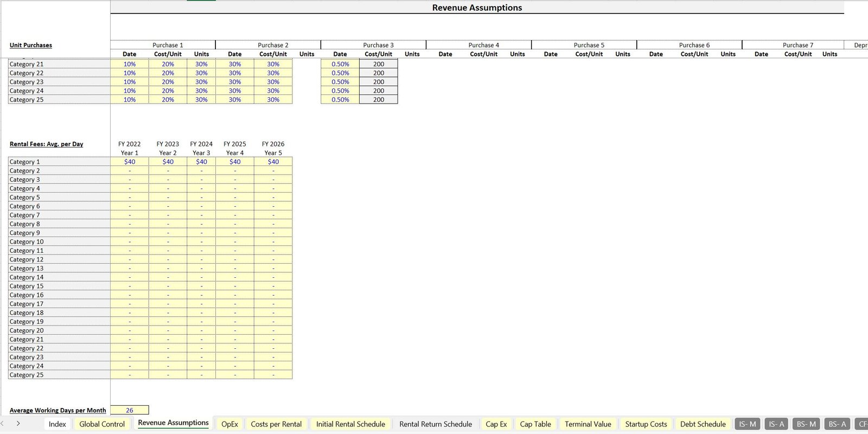Open the Rental Return Schedule tab

pyautogui.click(x=435, y=424)
